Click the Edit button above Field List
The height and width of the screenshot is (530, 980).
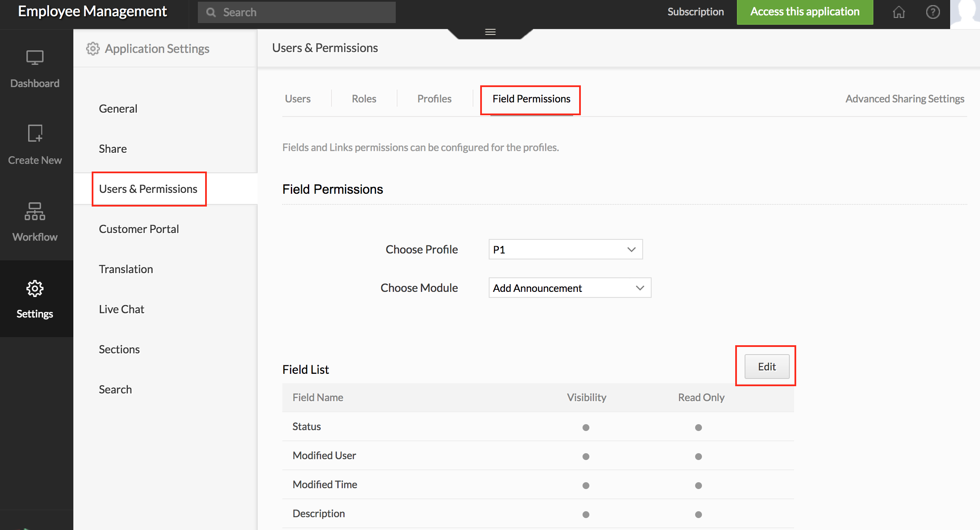coord(766,366)
